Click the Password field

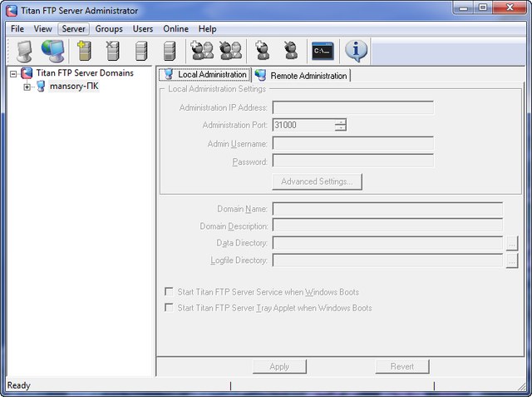point(352,161)
